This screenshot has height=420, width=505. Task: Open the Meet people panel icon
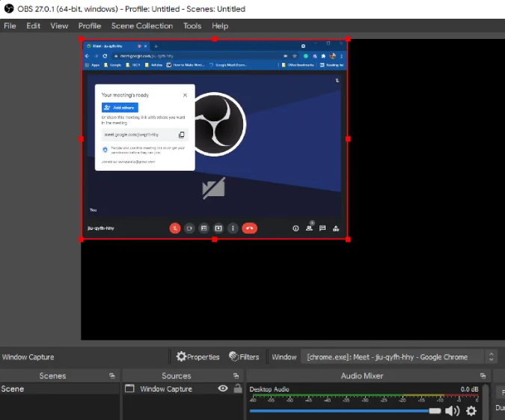[309, 228]
